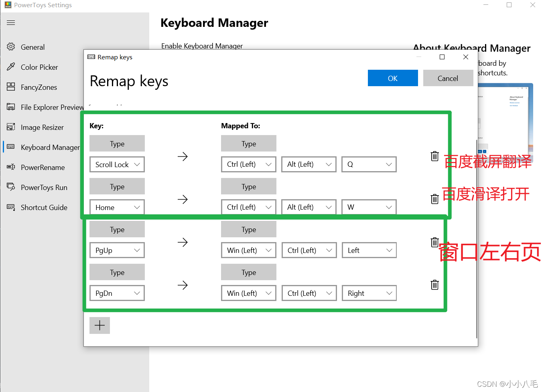The height and width of the screenshot is (392, 544).
Task: Confirm remappings with OK button
Action: [x=393, y=78]
